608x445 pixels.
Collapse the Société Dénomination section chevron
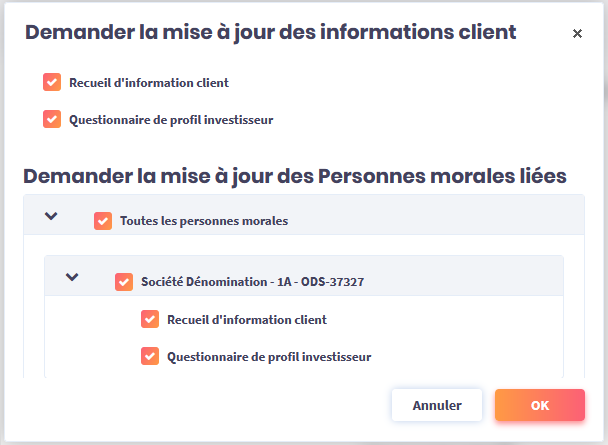[x=72, y=277]
